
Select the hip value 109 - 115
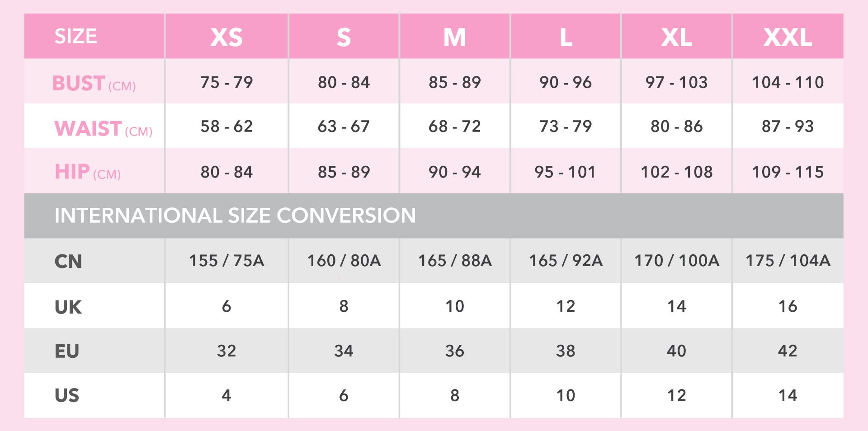point(788,172)
